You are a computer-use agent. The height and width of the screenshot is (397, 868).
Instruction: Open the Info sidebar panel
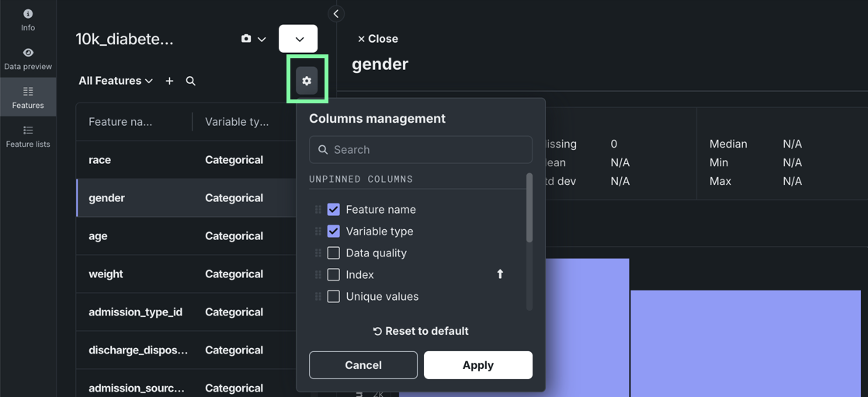(28, 20)
